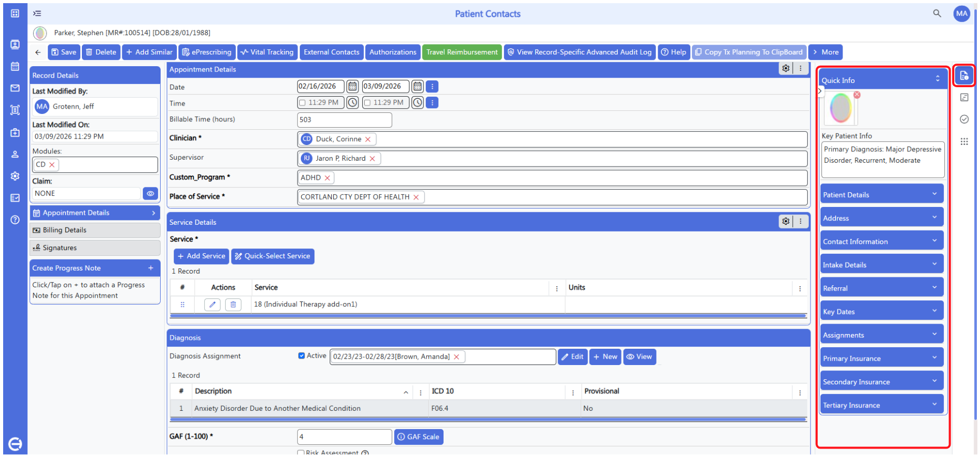
Task: Remove the patient photo with the red X
Action: tap(857, 95)
